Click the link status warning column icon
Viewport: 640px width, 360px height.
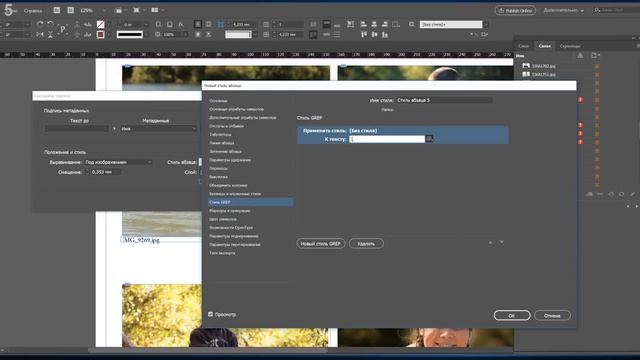pyautogui.click(x=580, y=56)
